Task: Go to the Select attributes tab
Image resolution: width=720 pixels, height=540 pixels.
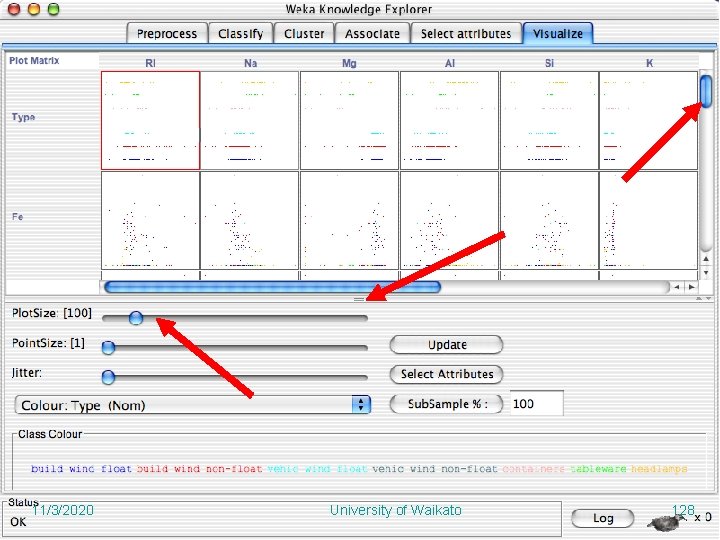Action: coord(466,34)
